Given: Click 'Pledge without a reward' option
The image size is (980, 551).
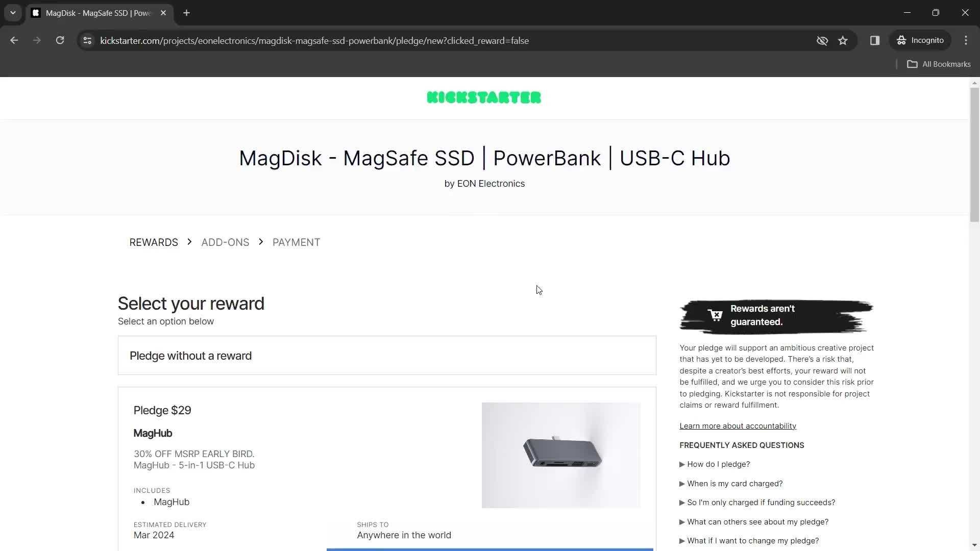Looking at the screenshot, I should point(191,355).
